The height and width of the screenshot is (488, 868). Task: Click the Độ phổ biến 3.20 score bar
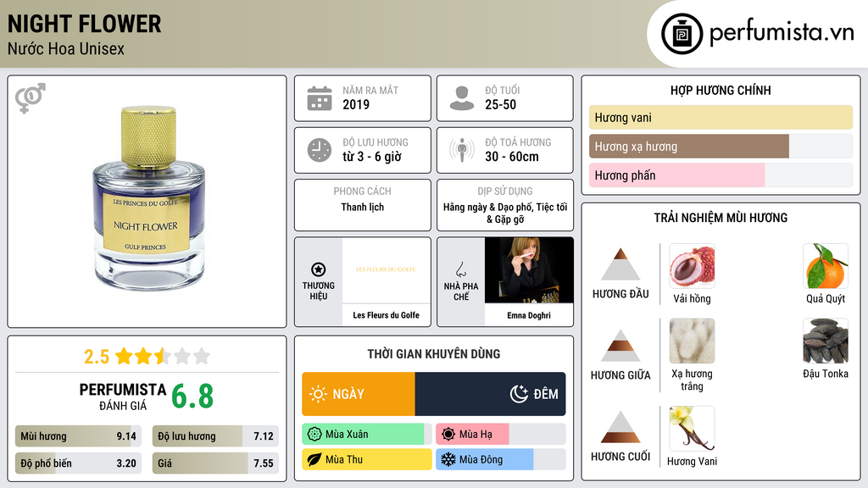pyautogui.click(x=79, y=463)
